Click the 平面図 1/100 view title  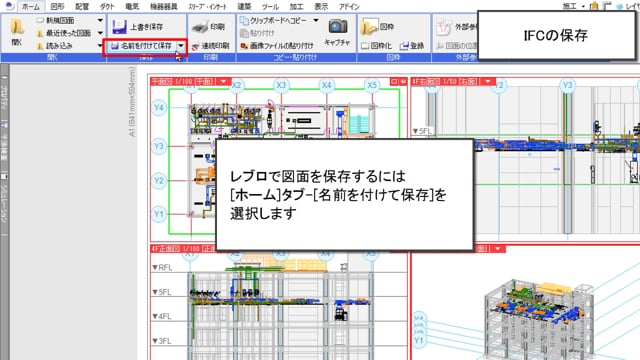[183, 82]
